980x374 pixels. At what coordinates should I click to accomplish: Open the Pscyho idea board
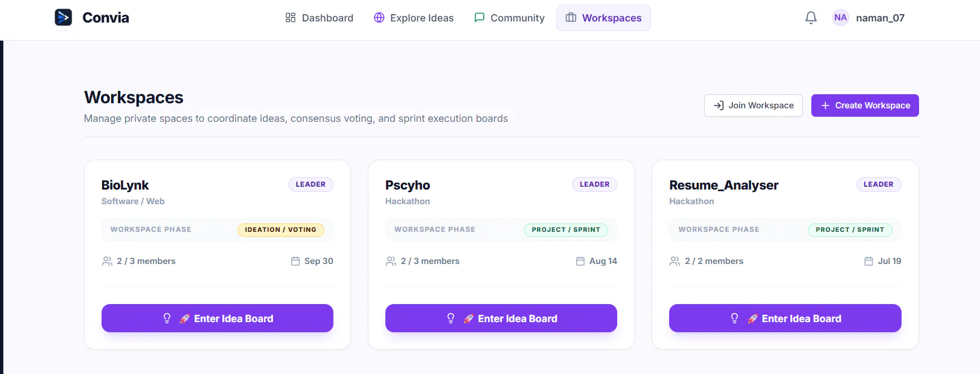click(501, 318)
